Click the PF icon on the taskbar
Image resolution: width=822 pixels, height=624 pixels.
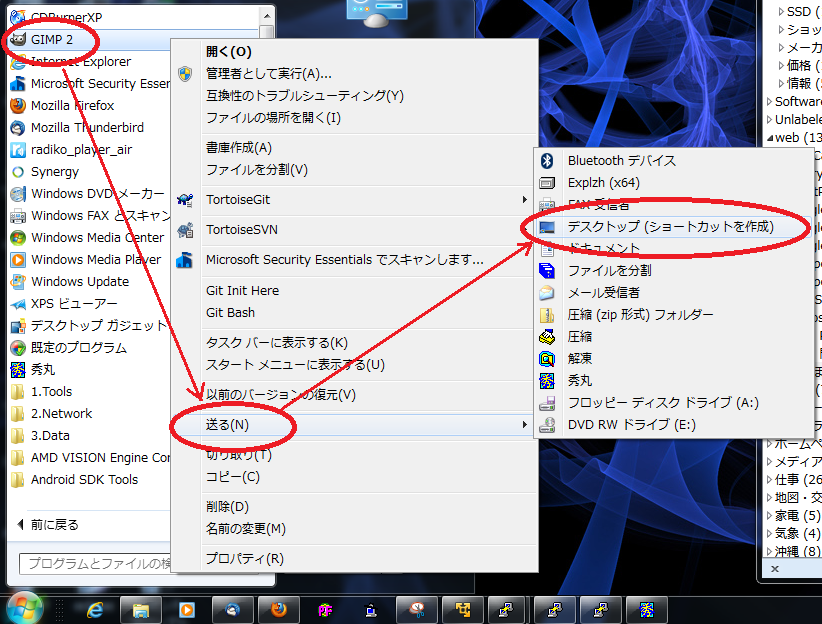point(325,610)
